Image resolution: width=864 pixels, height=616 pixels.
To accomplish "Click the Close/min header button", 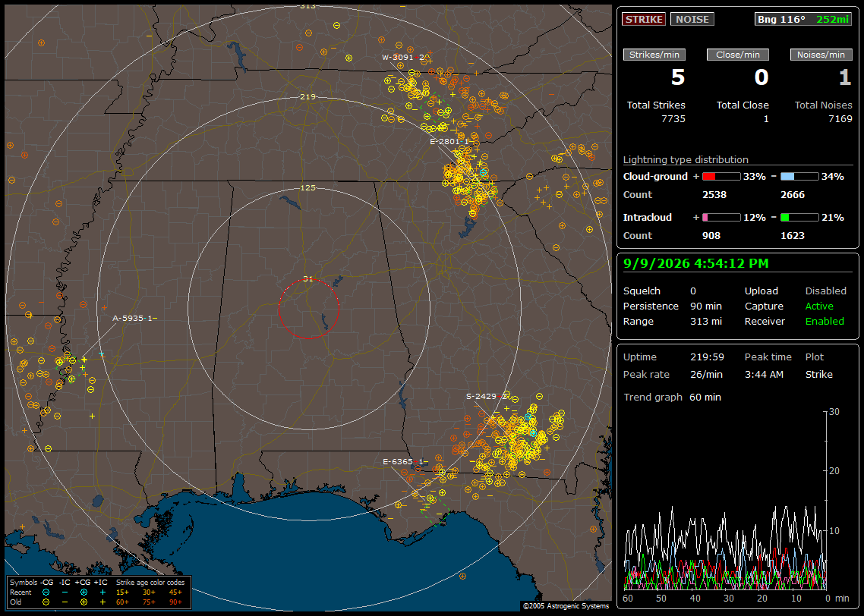I will coord(738,55).
